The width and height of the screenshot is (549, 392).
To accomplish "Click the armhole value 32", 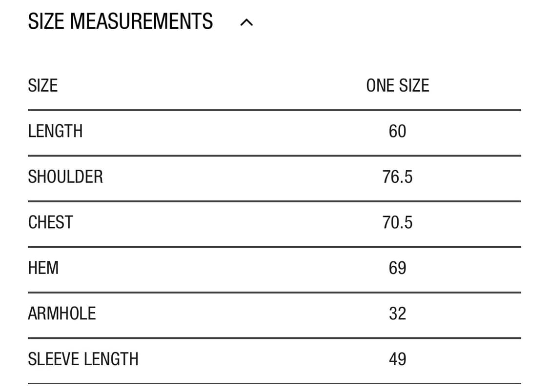I will click(x=397, y=313).
